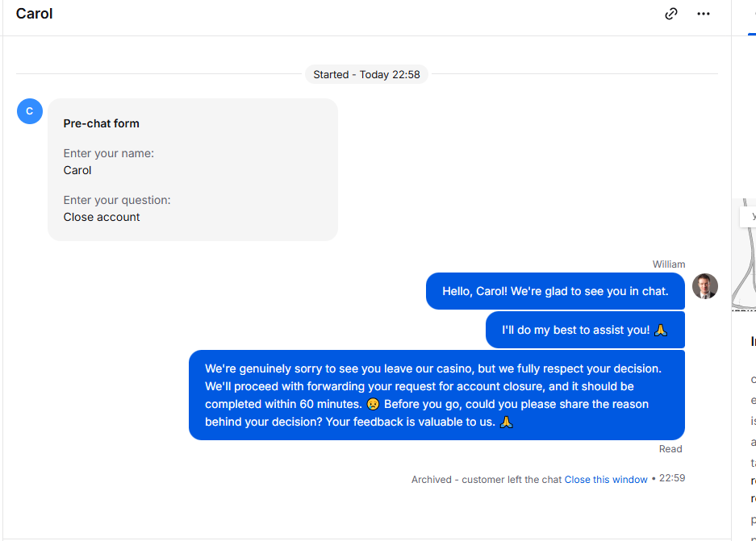Click the Carol chat title
Screen dimensions: 756x541
(x=34, y=14)
